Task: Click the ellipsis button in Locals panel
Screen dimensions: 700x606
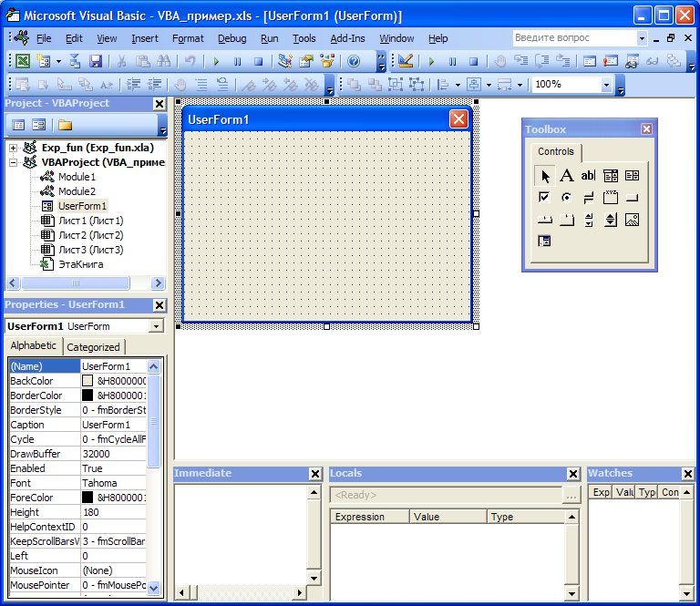Action: 571,495
